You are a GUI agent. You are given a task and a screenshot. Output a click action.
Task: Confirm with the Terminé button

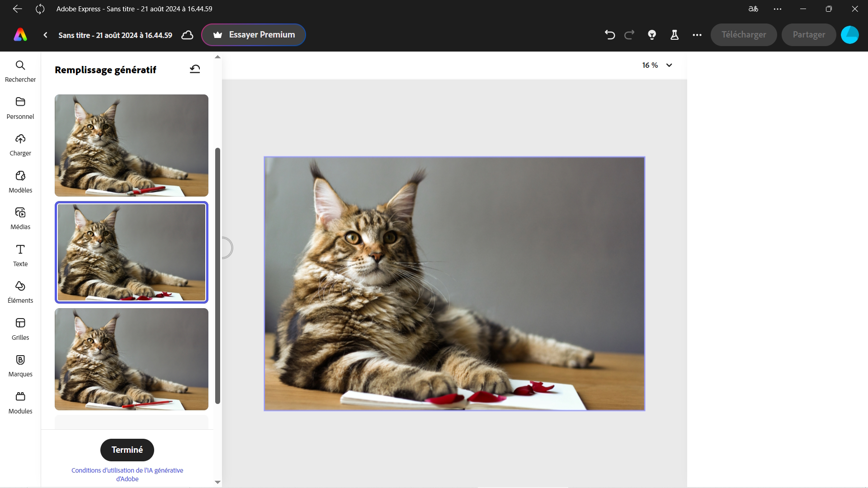(127, 450)
